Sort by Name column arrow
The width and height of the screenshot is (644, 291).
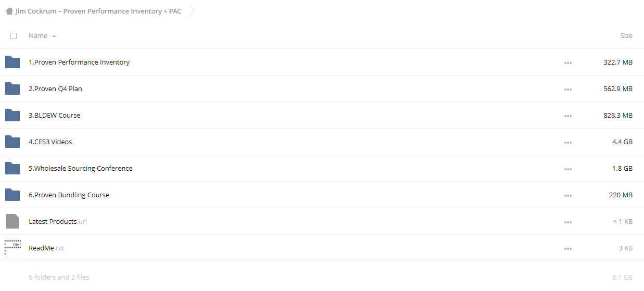54,36
